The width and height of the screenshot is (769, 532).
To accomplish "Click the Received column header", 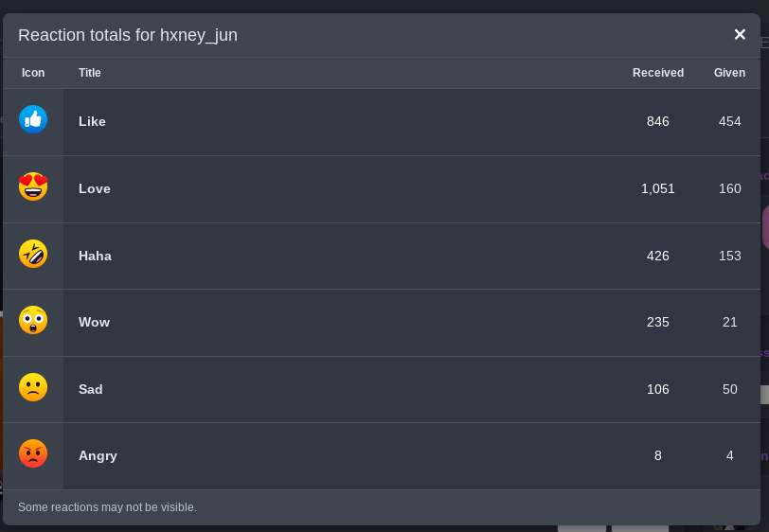I will coord(657,73).
